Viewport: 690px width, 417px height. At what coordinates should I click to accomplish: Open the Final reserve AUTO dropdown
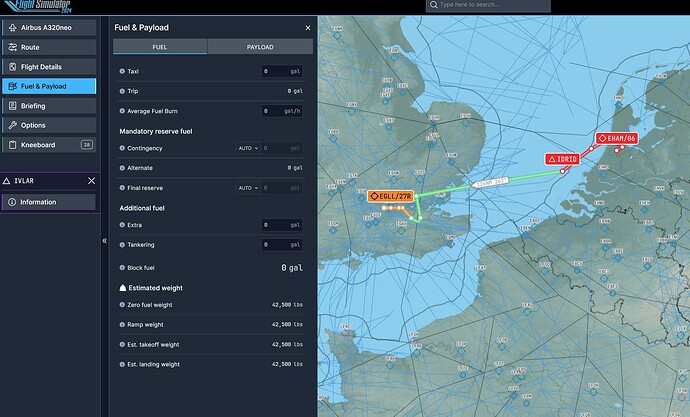tap(248, 188)
